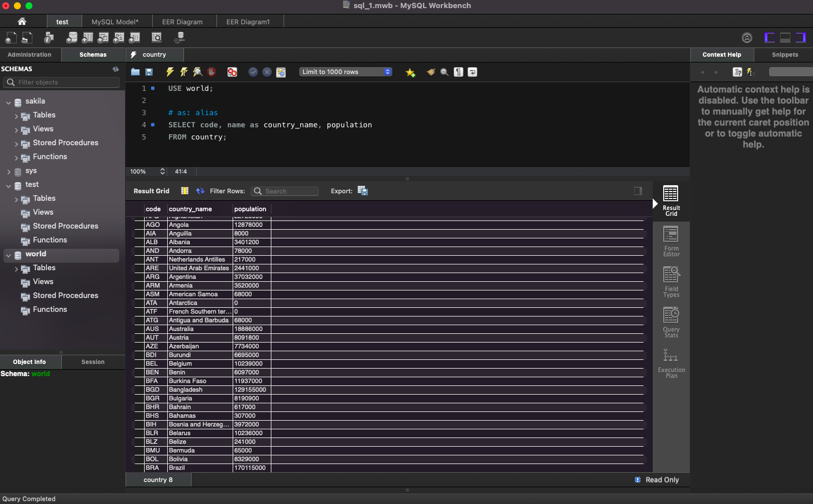Show Query Stats panel
The image size is (813, 504).
(671, 322)
